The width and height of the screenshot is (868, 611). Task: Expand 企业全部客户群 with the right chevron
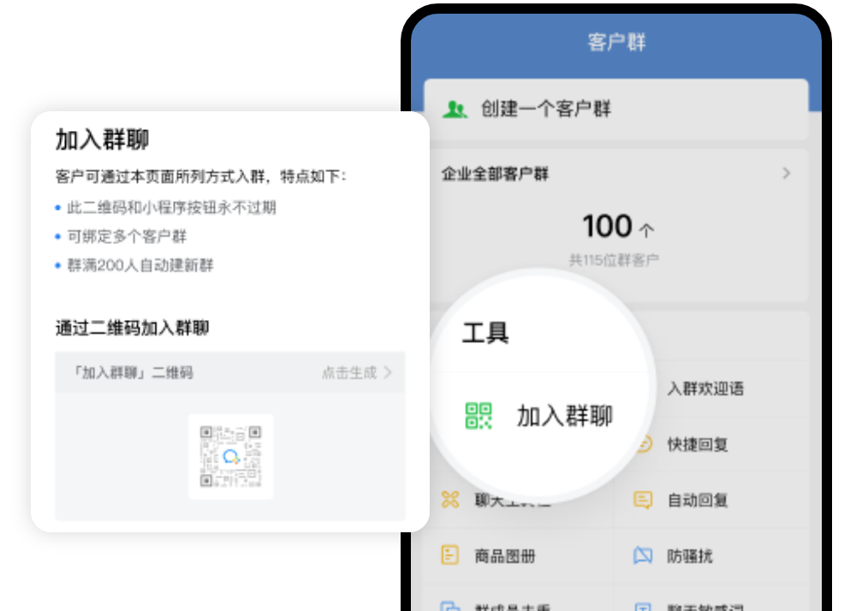[x=786, y=174]
